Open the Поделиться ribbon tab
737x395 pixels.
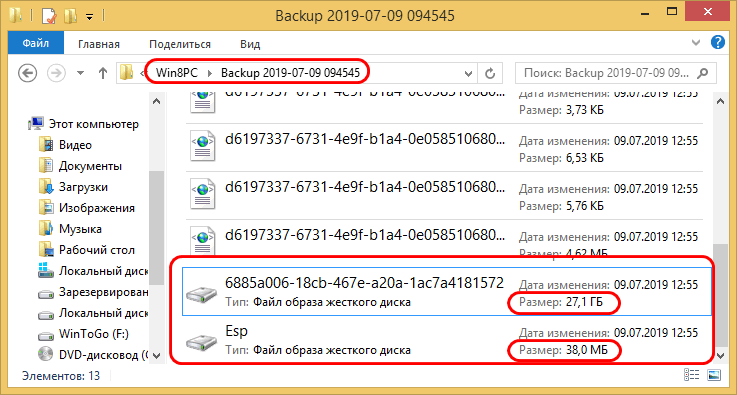pyautogui.click(x=180, y=45)
